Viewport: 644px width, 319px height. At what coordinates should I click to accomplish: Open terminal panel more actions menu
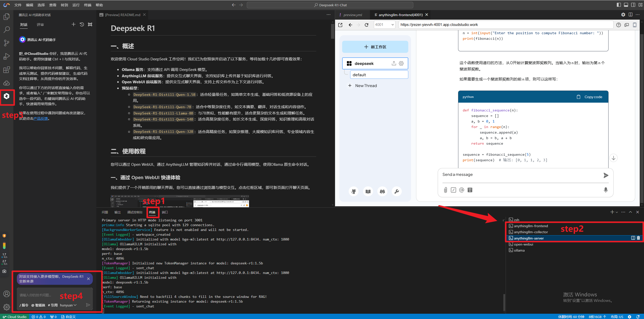[x=623, y=212]
